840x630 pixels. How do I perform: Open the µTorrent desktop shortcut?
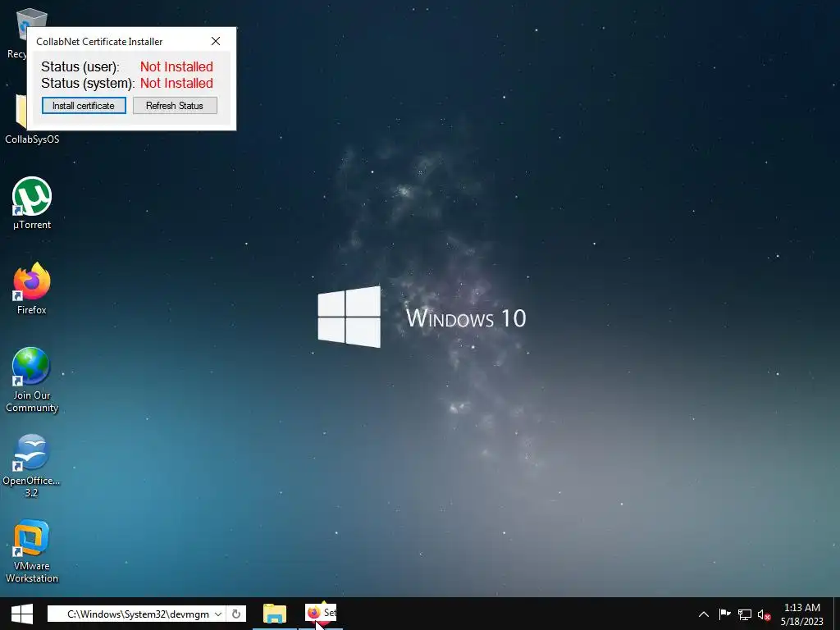click(x=32, y=203)
